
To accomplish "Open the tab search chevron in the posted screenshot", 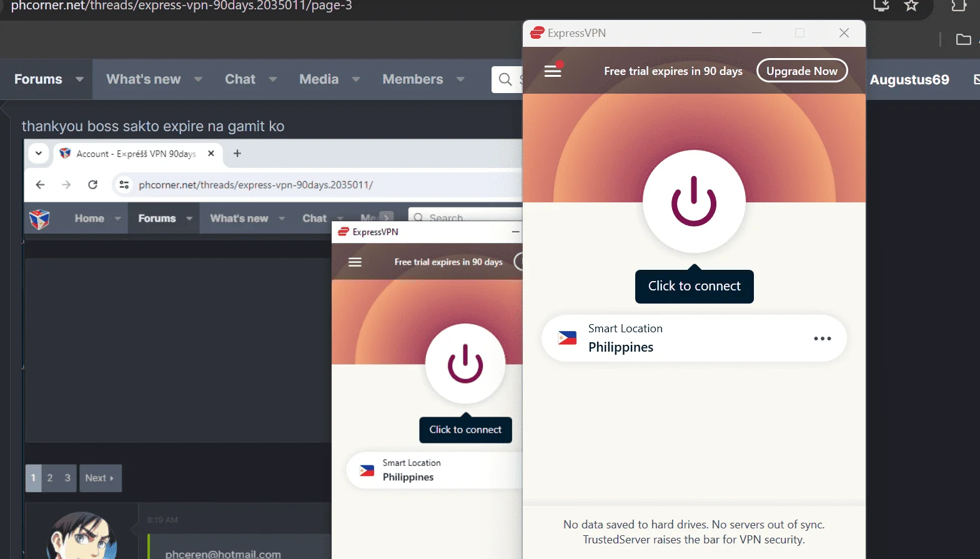I will tap(39, 154).
